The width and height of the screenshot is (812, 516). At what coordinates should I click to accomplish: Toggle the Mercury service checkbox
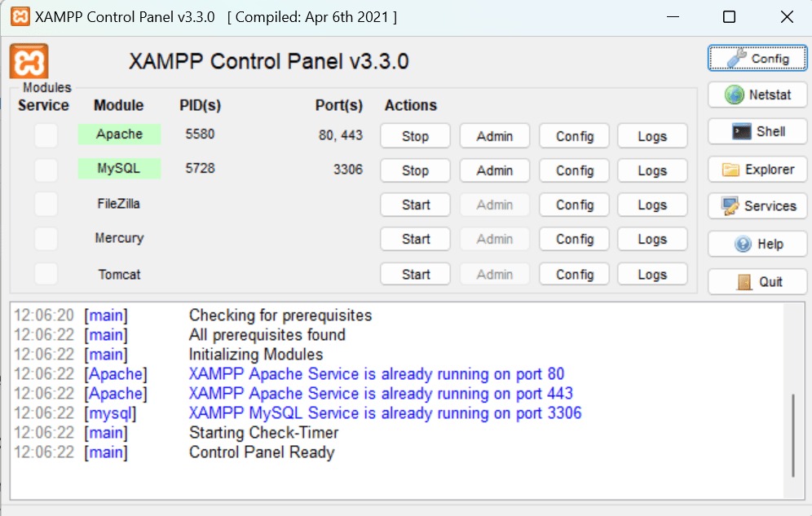46,239
